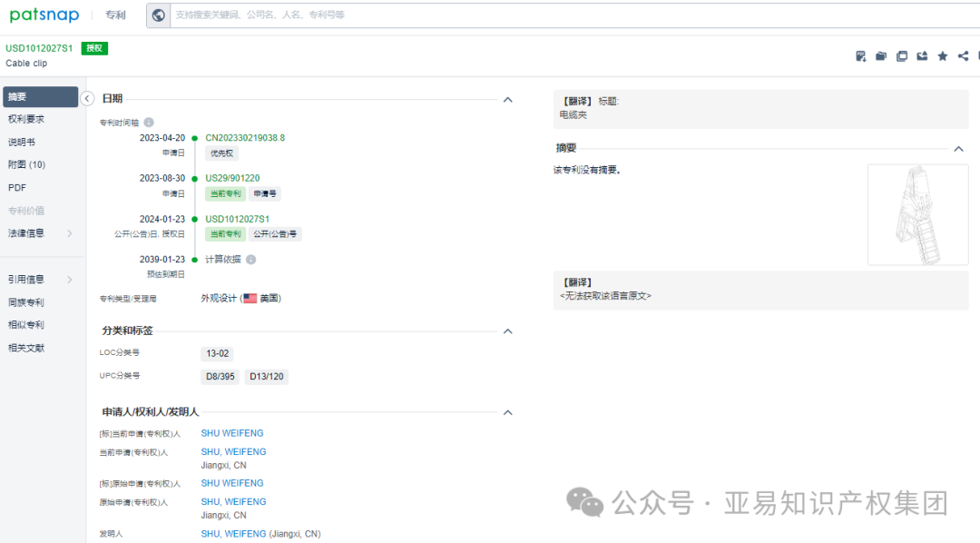Star this patent as favorite
The height and width of the screenshot is (543, 980).
[943, 55]
